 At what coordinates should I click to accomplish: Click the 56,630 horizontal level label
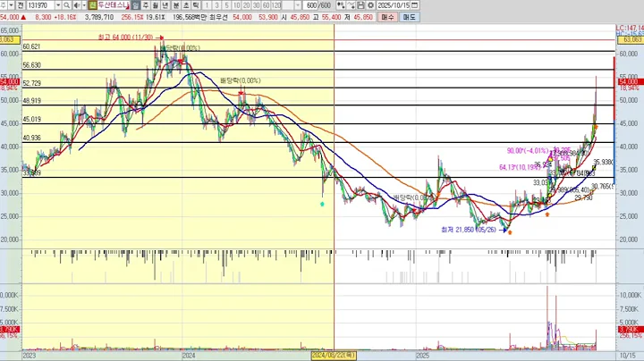coord(31,65)
